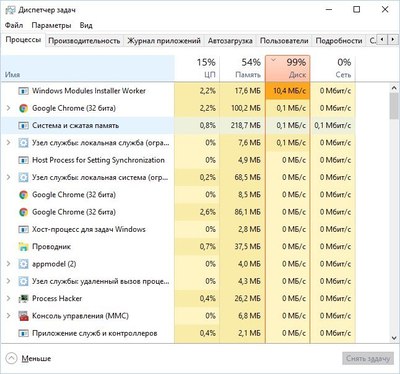Click the Меньше fewer details link

click(x=36, y=359)
